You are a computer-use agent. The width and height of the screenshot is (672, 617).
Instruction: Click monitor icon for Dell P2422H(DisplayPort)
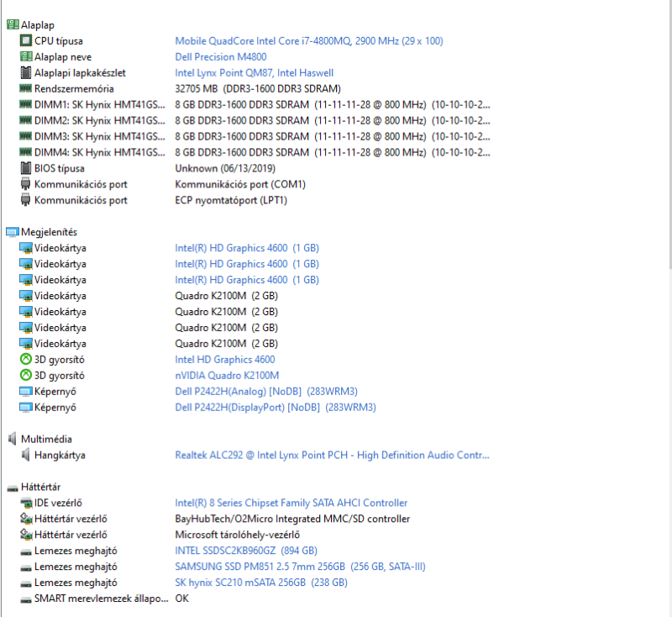(x=26, y=407)
